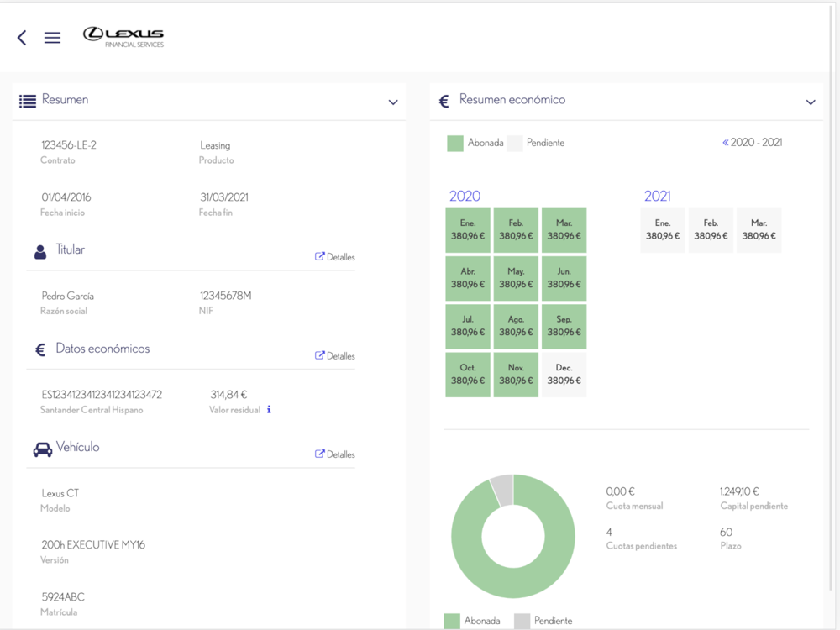Open the hamburger menu

click(52, 38)
